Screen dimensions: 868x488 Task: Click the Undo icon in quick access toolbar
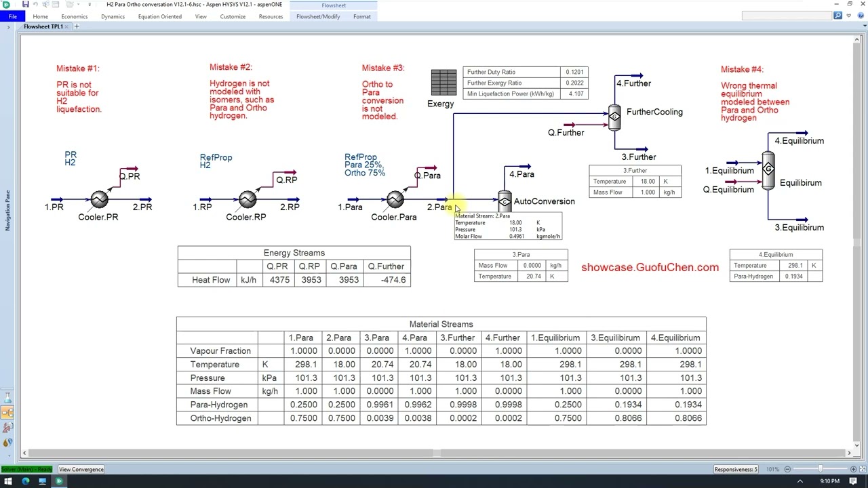pos(36,4)
